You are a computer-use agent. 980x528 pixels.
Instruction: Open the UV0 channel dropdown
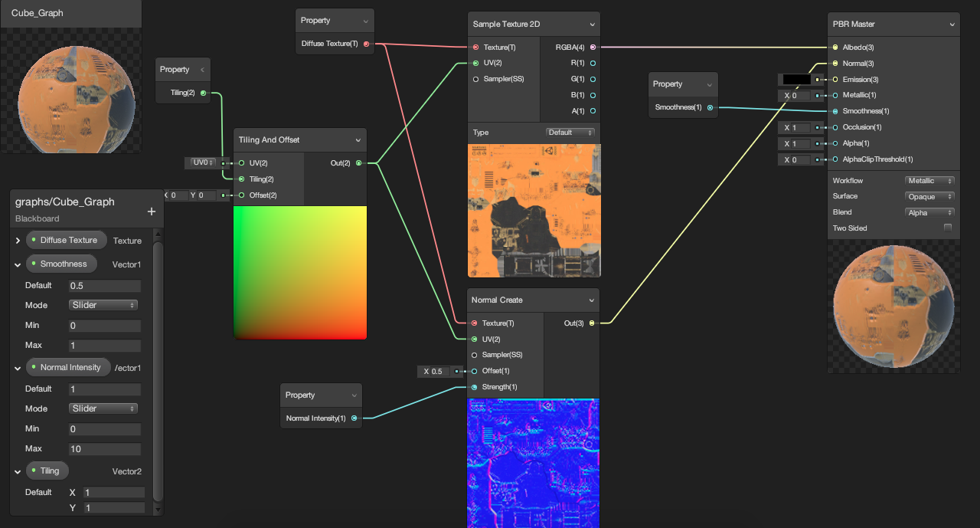click(203, 163)
